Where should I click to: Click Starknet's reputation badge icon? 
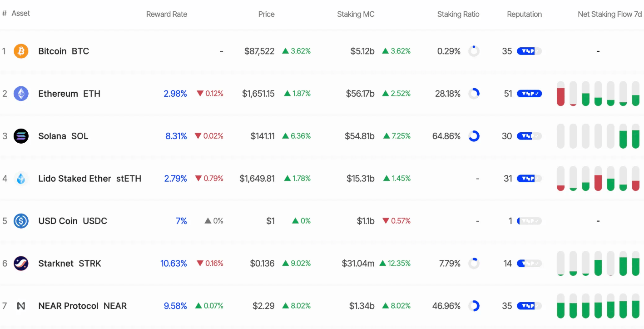[530, 264]
